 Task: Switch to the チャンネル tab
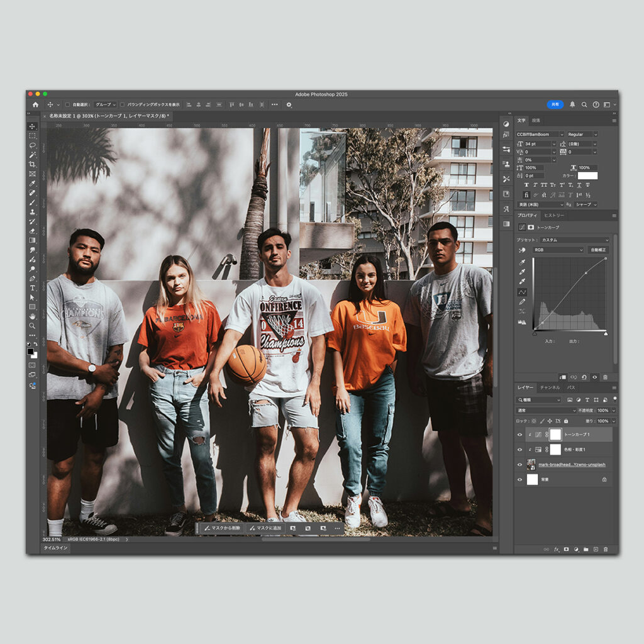(550, 387)
